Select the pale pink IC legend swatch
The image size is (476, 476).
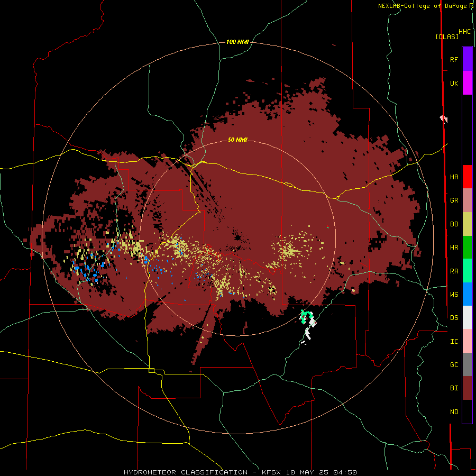point(467,341)
